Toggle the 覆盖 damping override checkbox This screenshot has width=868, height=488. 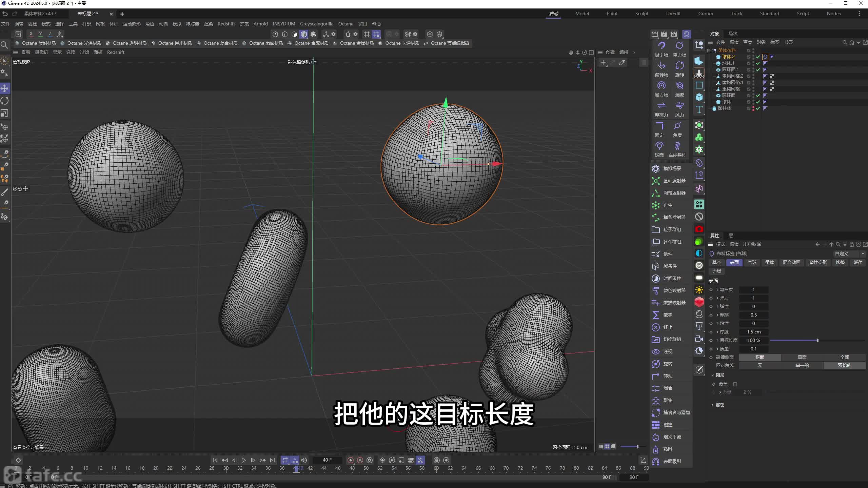point(735,384)
